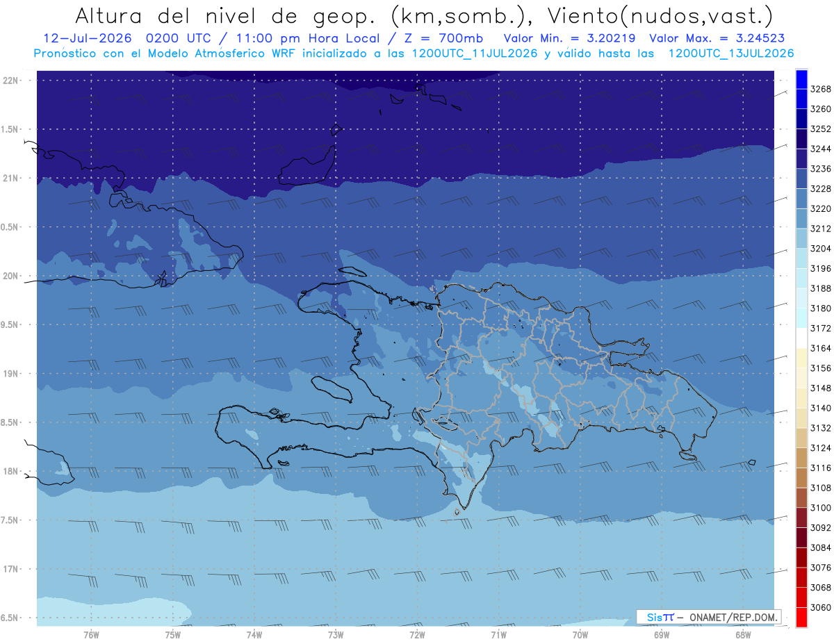834x644 pixels.
Task: Click the longitude axis label "68W"
Action: (743, 636)
